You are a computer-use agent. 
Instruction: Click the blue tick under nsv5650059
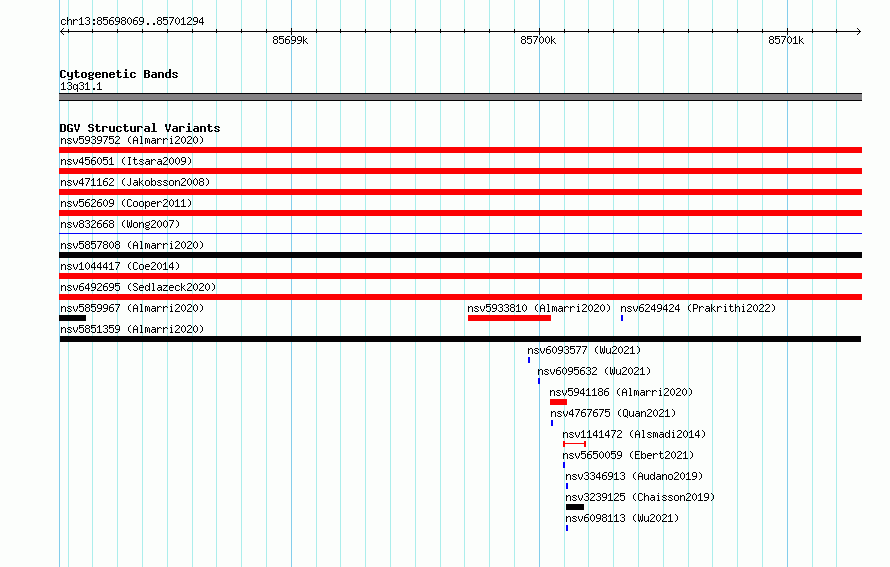[564, 465]
